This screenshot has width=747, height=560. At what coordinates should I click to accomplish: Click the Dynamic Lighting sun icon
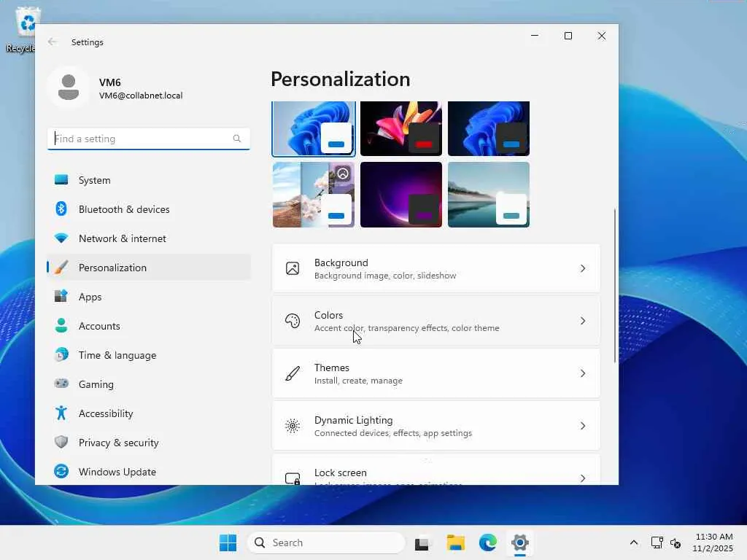click(293, 426)
